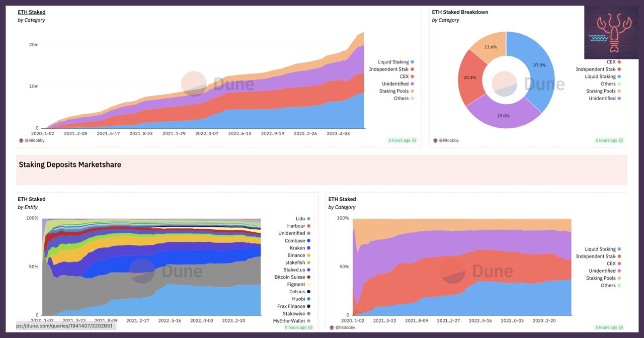
Task: Open the ETH Staked chart title link
Action: click(x=32, y=12)
